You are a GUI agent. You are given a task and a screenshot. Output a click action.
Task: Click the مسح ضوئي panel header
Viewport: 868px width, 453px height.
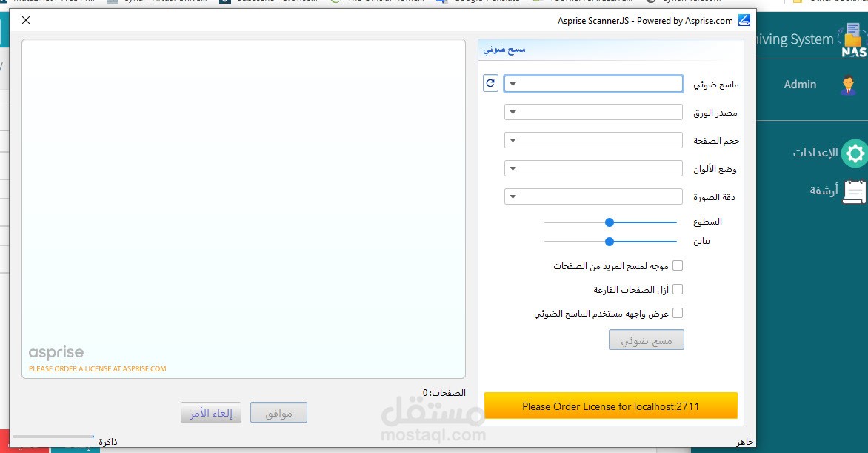pyautogui.click(x=610, y=50)
